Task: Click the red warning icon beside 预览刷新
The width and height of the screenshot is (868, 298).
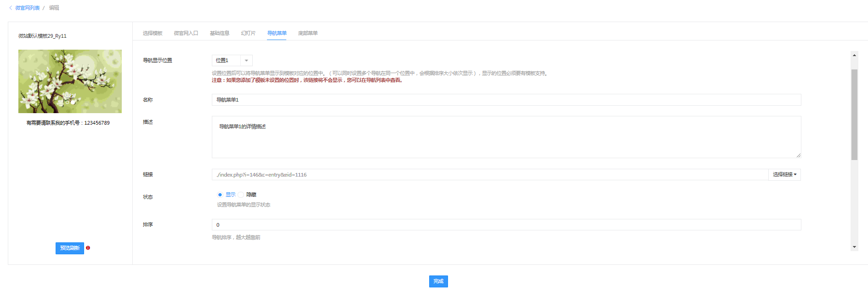Action: click(88, 248)
